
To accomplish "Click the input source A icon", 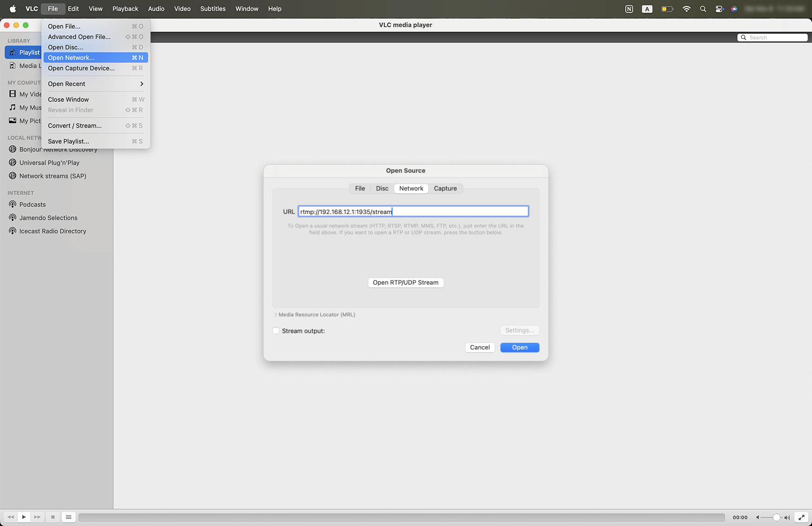I will coord(647,9).
